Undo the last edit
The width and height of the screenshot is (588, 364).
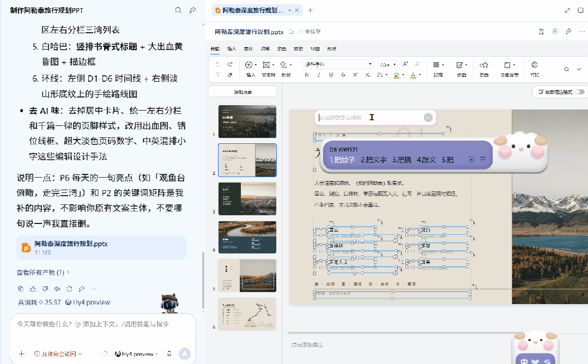[218, 64]
